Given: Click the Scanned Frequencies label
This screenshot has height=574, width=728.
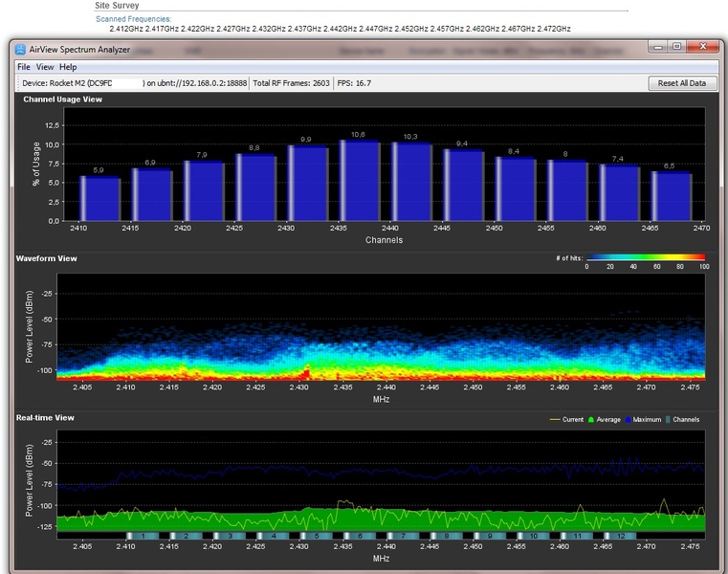Looking at the screenshot, I should (134, 18).
